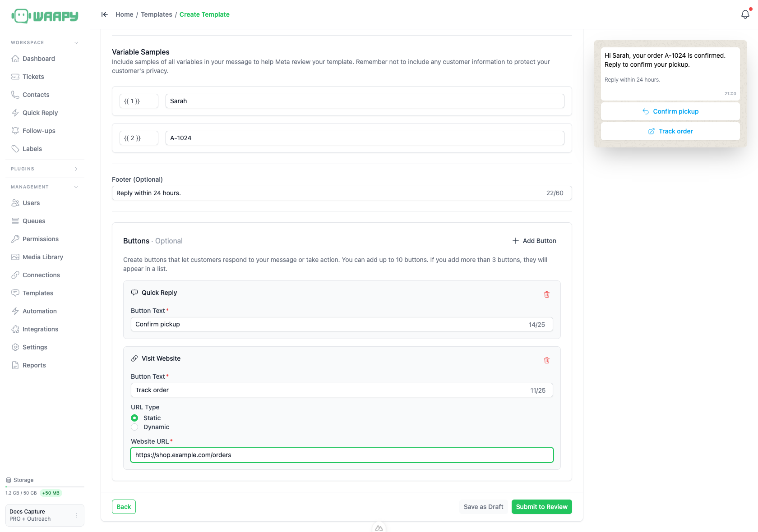Delete the Quick Reply button with trash icon
758x532 pixels.
pyautogui.click(x=547, y=294)
